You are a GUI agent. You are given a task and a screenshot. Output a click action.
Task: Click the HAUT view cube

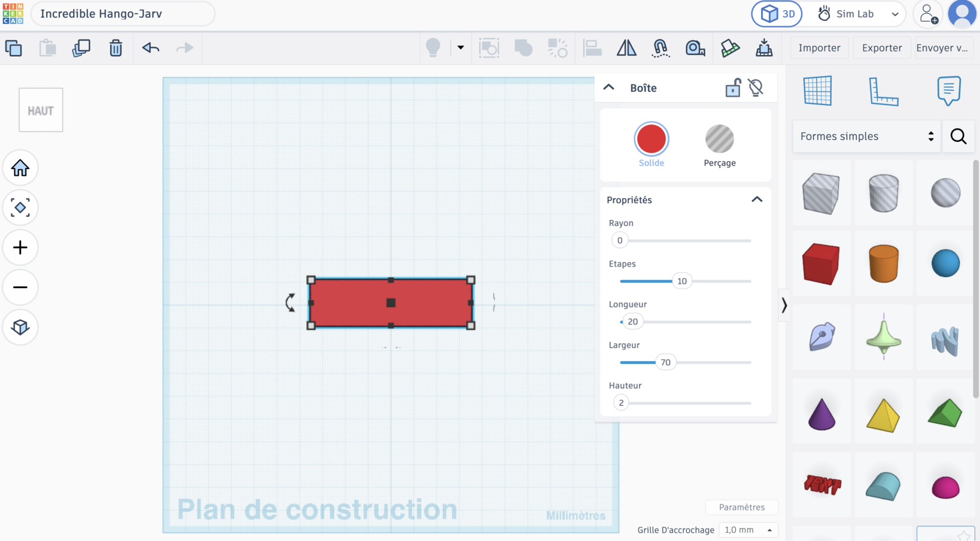pyautogui.click(x=41, y=110)
